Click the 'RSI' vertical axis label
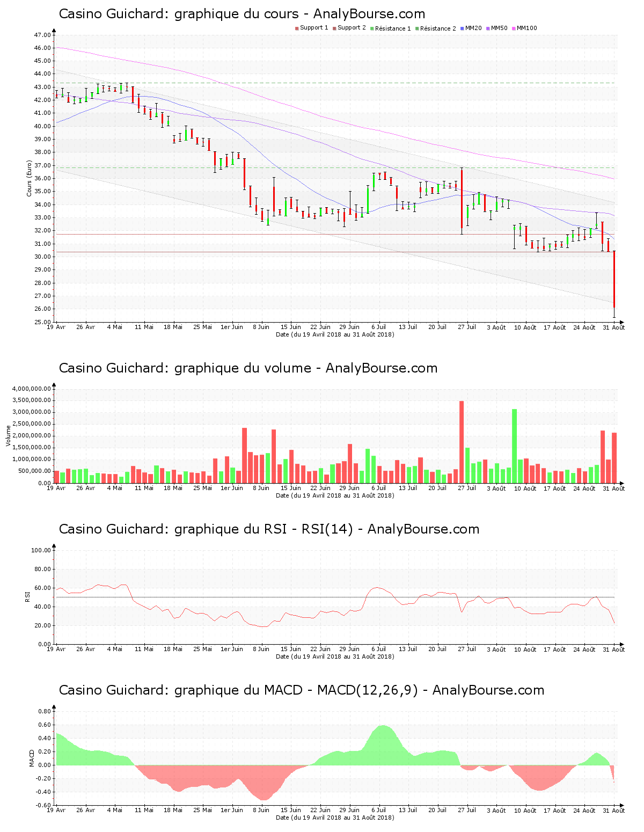This screenshot has width=644, height=832. point(27,596)
